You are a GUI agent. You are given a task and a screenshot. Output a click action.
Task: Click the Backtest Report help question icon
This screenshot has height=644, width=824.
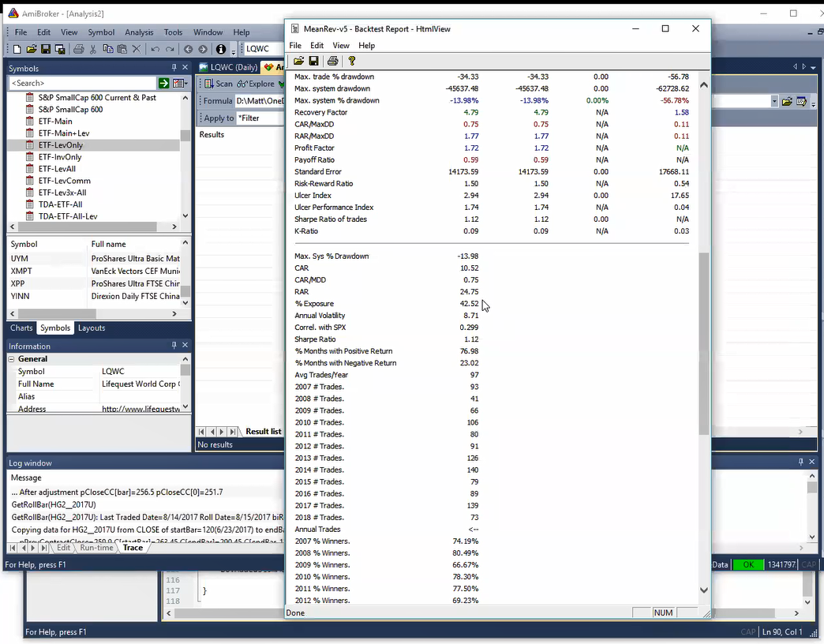pos(351,61)
